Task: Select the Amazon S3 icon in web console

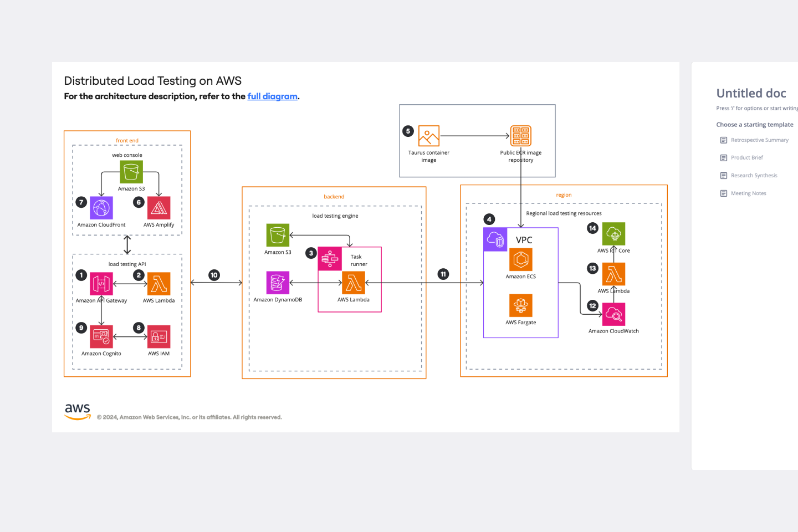Action: click(131, 172)
